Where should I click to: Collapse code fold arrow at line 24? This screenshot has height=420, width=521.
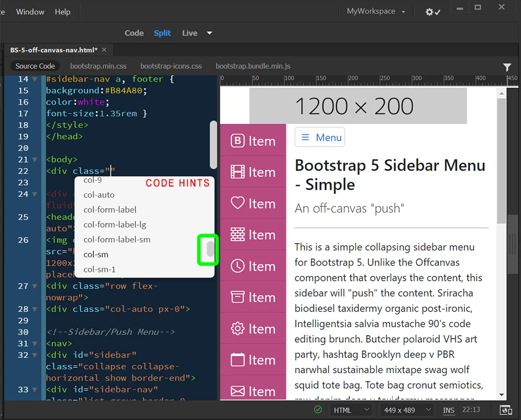pos(34,194)
